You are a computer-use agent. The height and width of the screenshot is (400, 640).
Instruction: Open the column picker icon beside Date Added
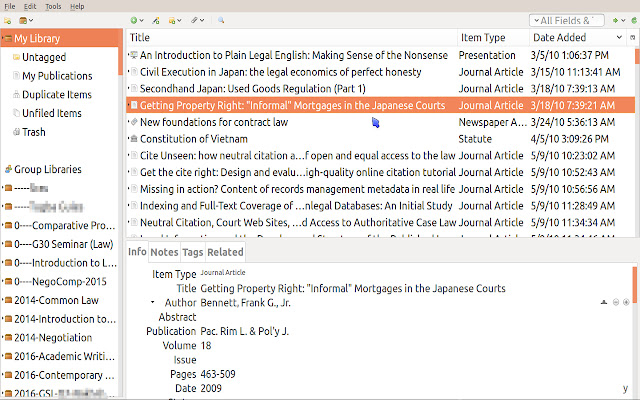(x=631, y=38)
